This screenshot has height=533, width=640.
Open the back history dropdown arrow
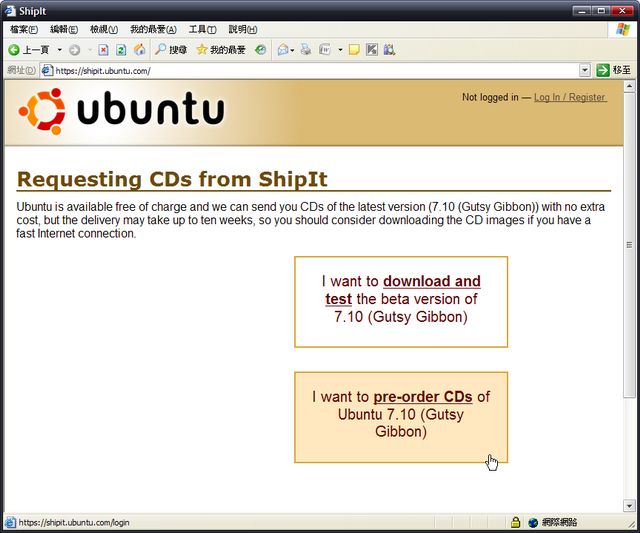click(60, 50)
